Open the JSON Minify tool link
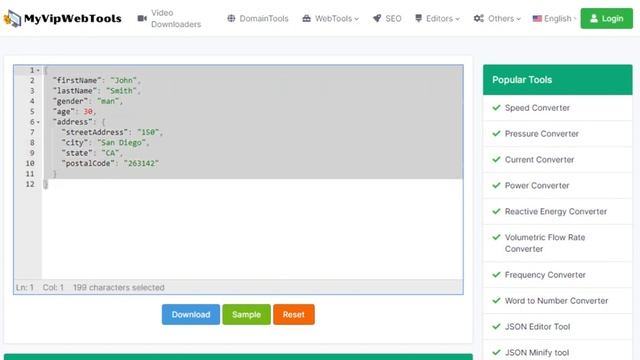The image size is (640, 360). point(537,353)
